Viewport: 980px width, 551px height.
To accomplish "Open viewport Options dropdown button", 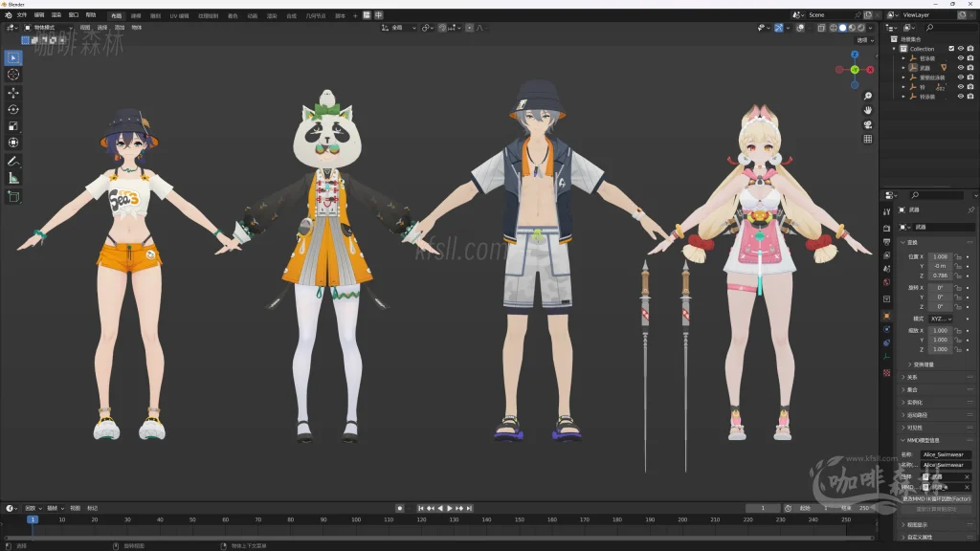I will (x=865, y=40).
